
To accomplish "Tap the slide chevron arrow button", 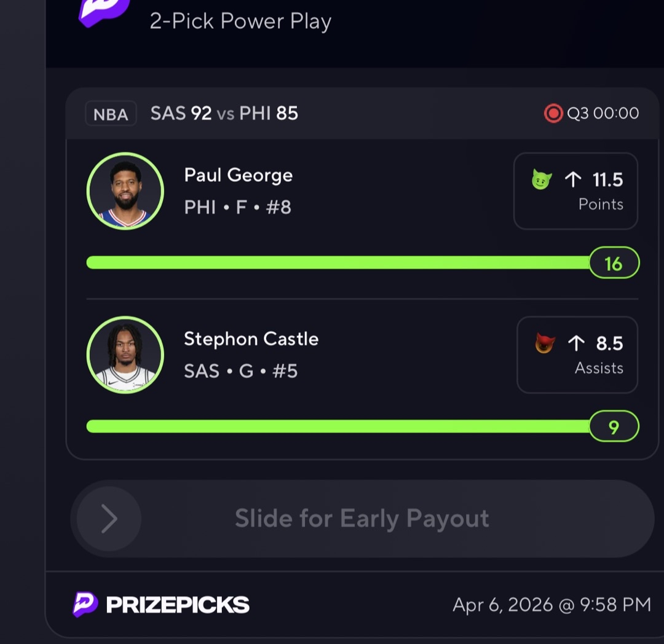I will click(109, 519).
